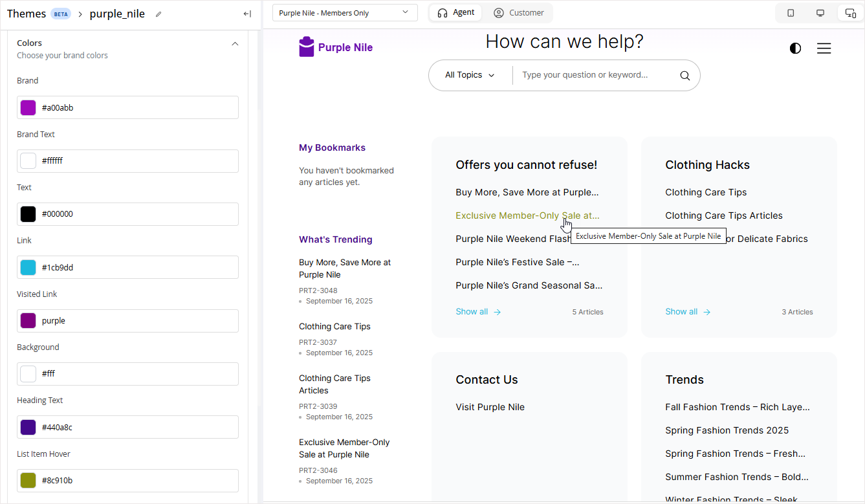This screenshot has height=504, width=865.
Task: Open the hamburger menu
Action: click(824, 49)
